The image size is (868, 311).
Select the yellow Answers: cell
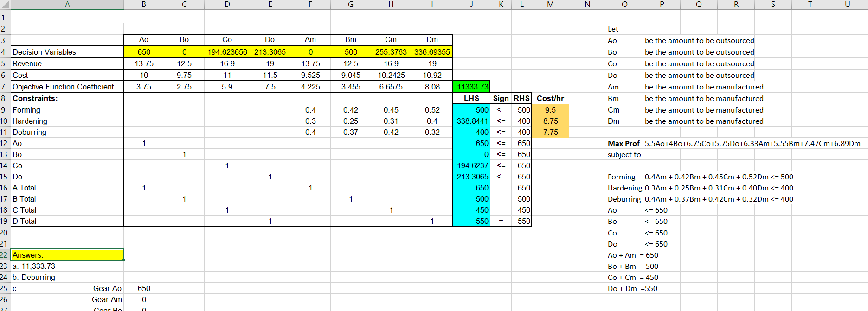coord(67,255)
